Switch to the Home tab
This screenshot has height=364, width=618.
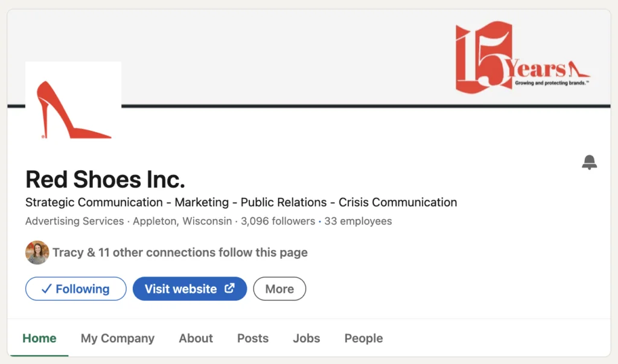point(39,338)
